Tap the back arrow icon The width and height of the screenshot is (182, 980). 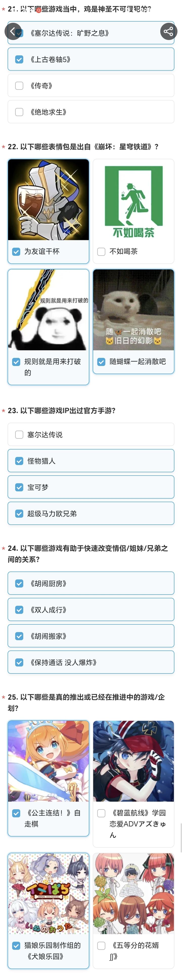coord(13,31)
